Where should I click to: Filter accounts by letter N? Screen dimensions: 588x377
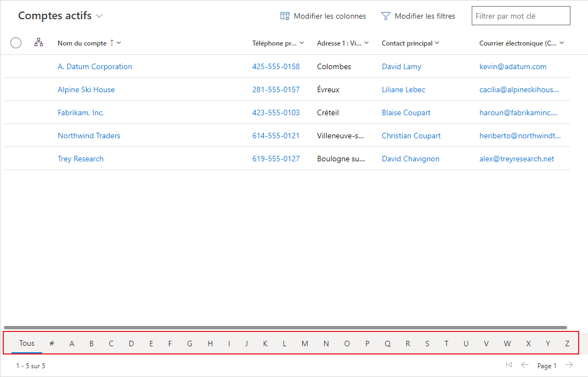tap(326, 344)
